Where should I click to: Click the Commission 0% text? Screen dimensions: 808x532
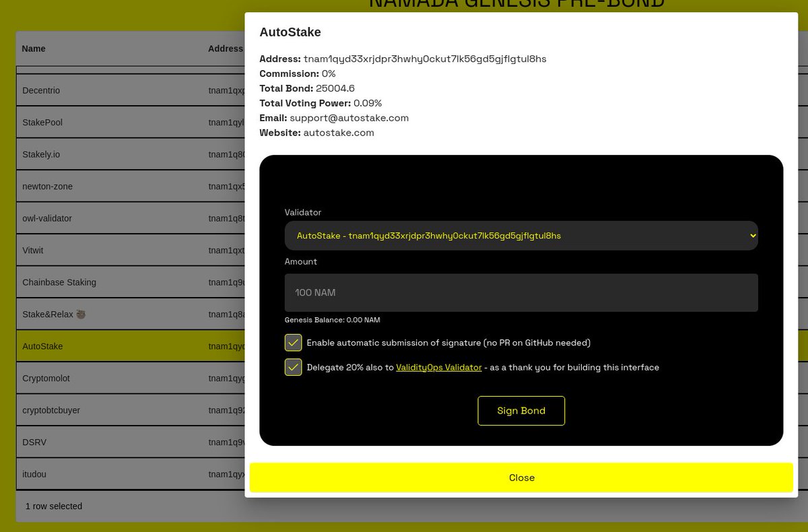tap(297, 73)
